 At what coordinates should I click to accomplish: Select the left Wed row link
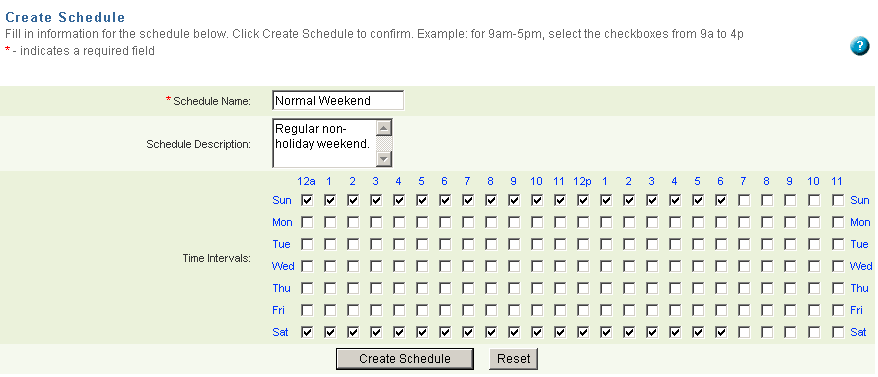point(283,266)
